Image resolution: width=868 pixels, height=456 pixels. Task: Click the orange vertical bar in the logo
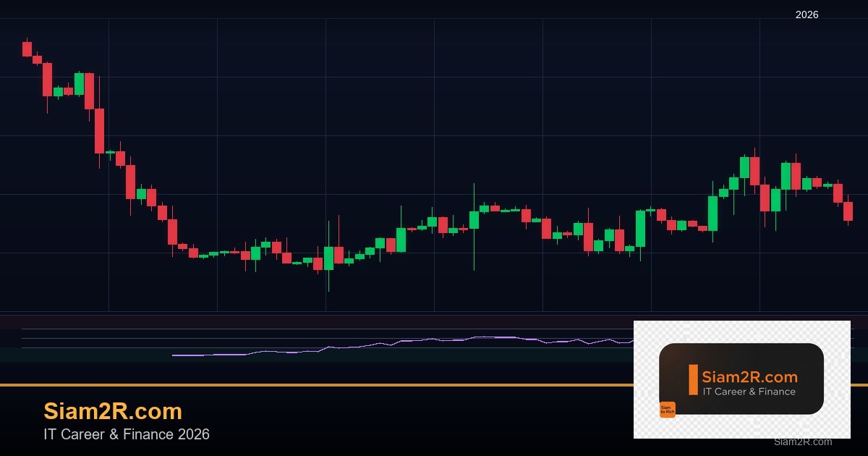pyautogui.click(x=693, y=380)
